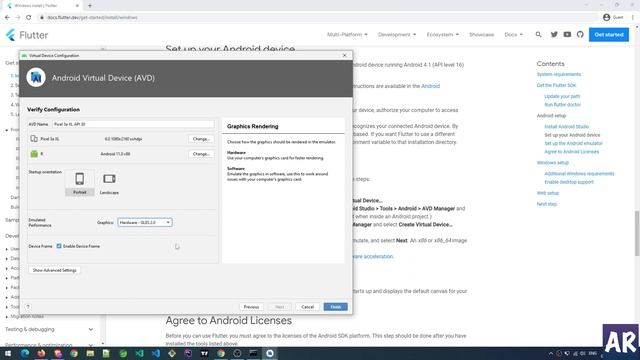This screenshot has height=360, width=640.
Task: Click into the AVD Name field
Action: (133, 124)
